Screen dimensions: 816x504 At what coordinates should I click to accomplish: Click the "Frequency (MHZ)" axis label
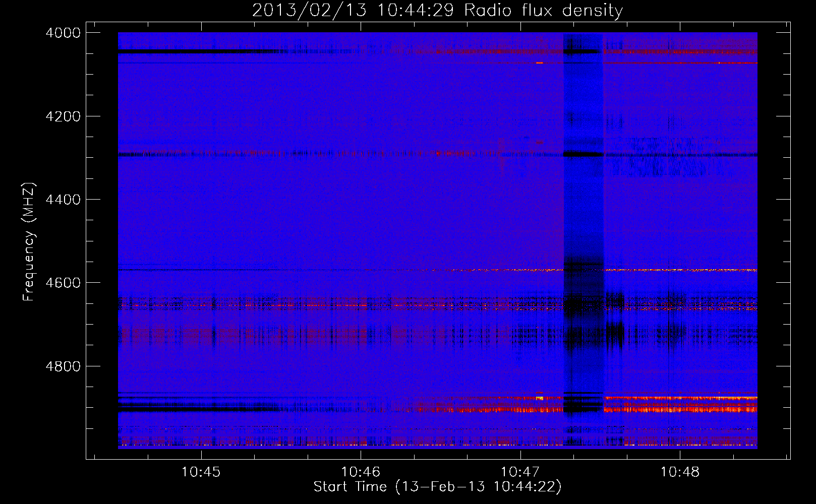29,242
